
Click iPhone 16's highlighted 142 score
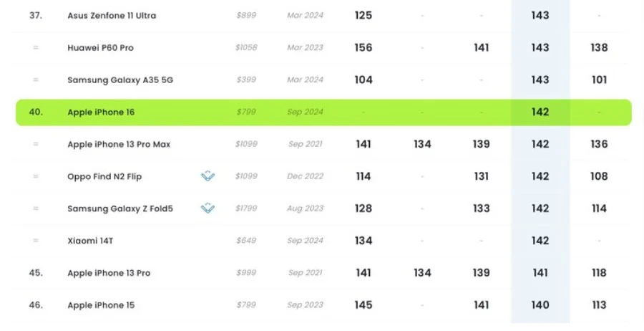click(540, 112)
